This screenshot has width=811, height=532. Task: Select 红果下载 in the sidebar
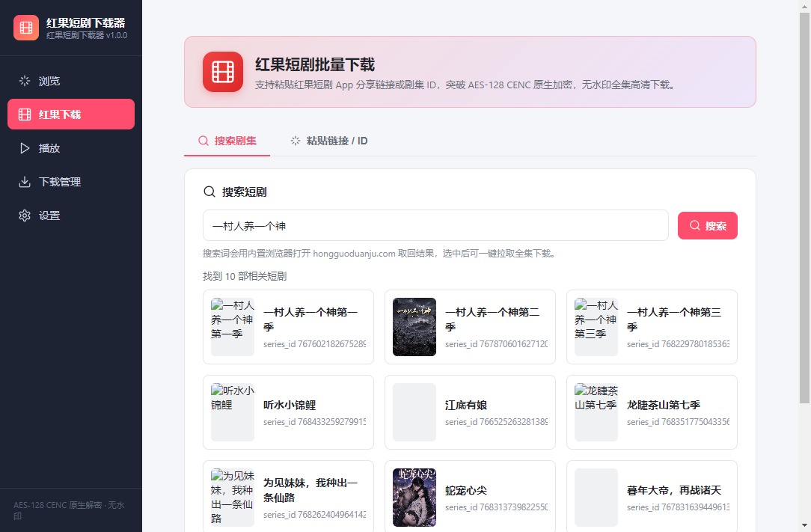[x=71, y=114]
